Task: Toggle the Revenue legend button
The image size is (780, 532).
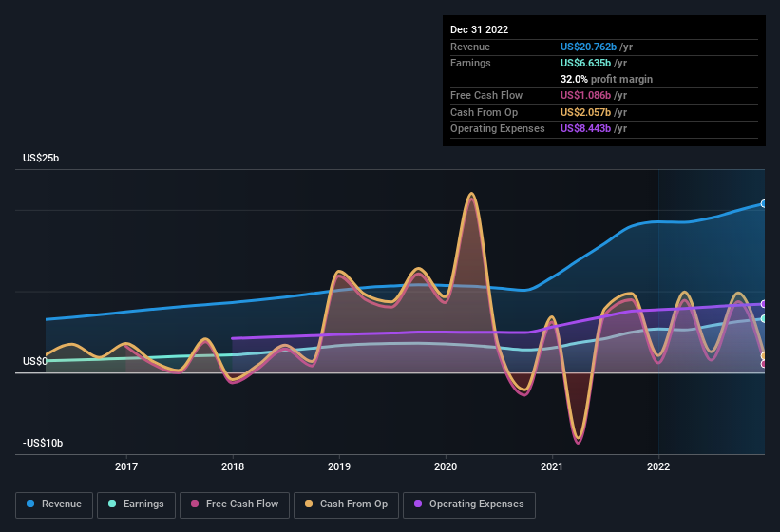Action: pos(54,505)
